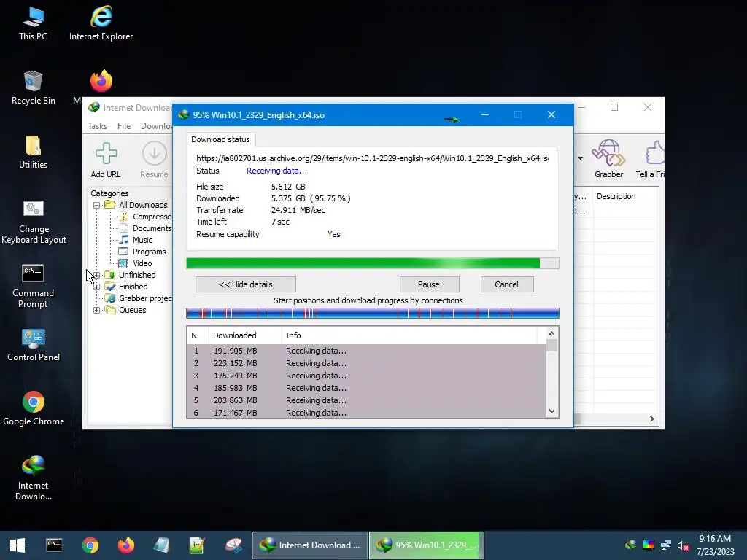Collapse the All Downloads tree node
This screenshot has width=747, height=560.
pos(97,205)
